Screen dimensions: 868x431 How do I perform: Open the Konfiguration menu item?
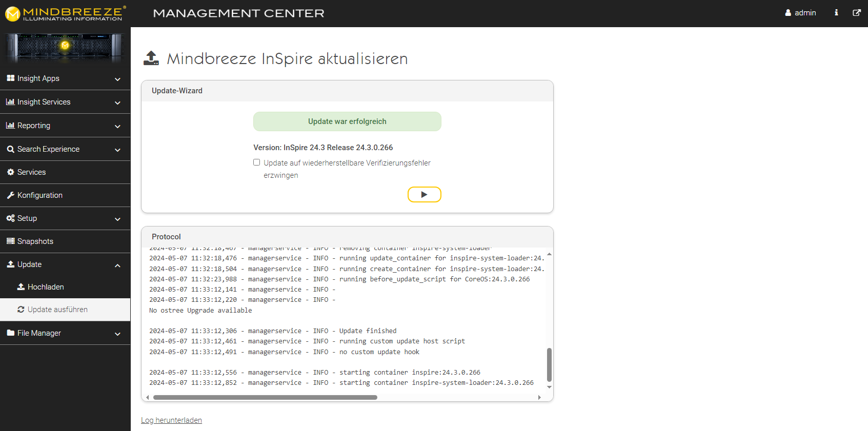65,195
